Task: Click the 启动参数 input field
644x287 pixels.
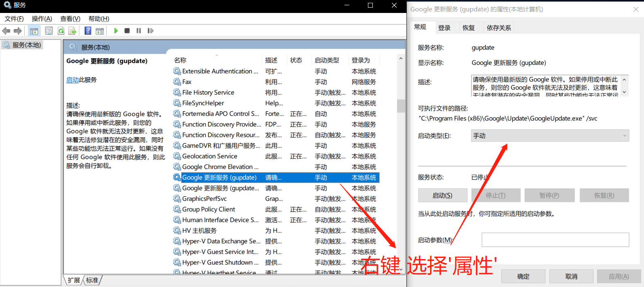Action: (x=555, y=240)
